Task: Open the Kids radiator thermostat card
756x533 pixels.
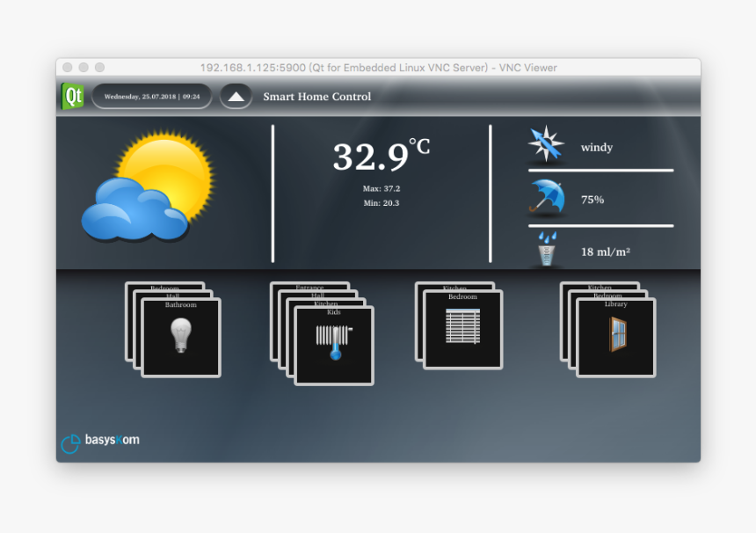Action: point(334,346)
